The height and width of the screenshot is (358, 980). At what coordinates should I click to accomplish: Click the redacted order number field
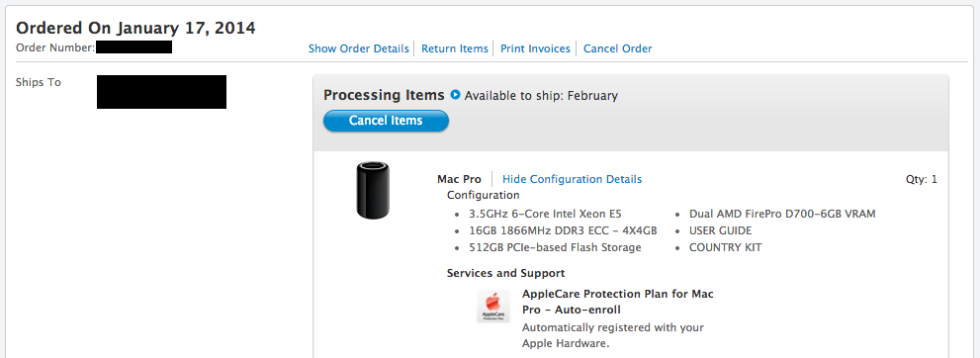pyautogui.click(x=134, y=46)
